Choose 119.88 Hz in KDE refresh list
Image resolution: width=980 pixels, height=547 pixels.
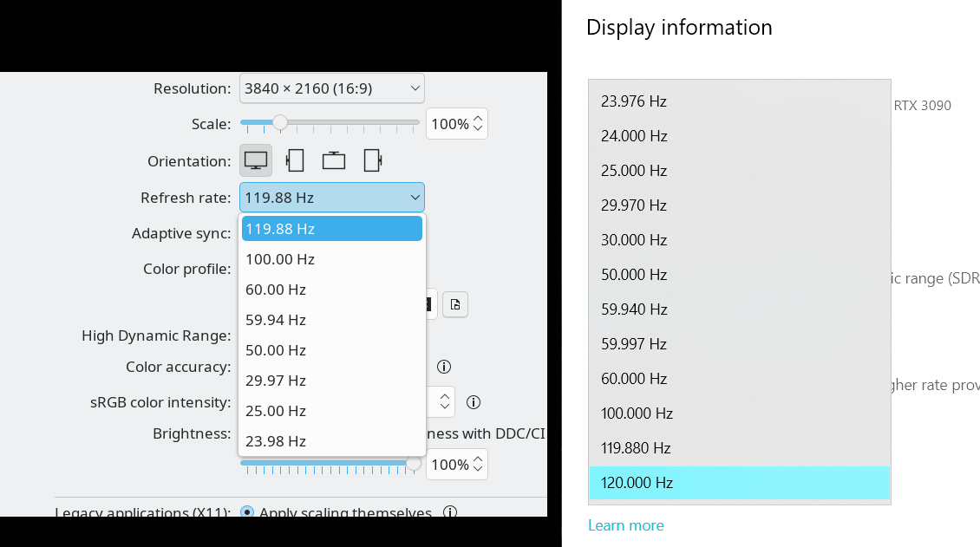click(332, 229)
